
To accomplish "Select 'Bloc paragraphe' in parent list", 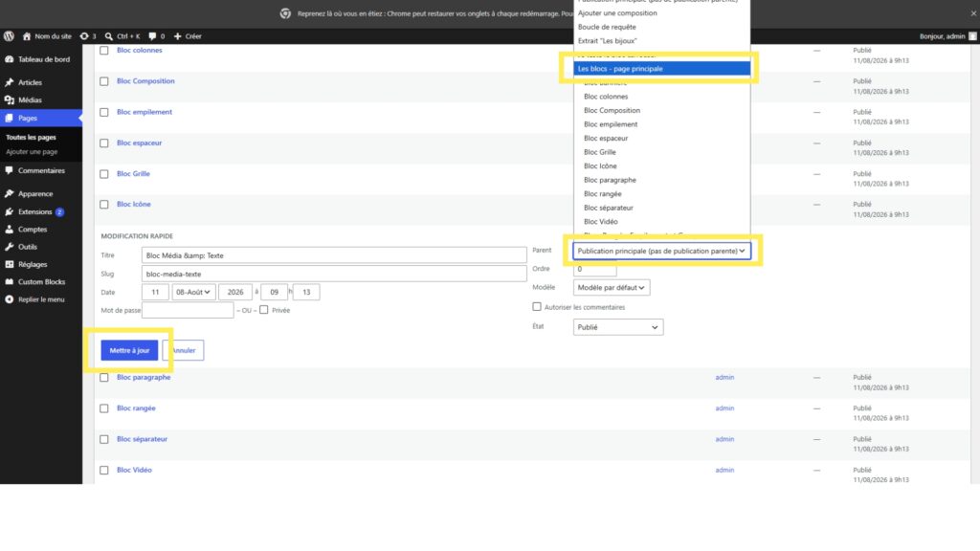I will pos(662,180).
